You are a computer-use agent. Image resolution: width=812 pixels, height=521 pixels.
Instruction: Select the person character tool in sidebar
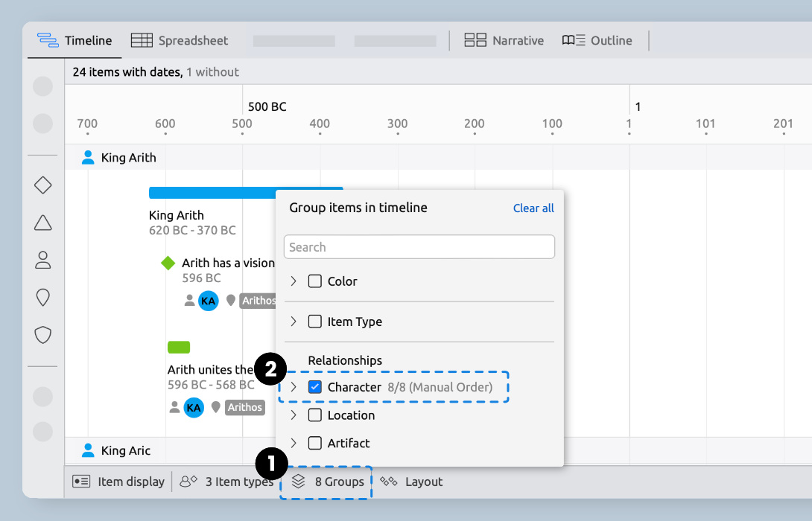click(43, 260)
